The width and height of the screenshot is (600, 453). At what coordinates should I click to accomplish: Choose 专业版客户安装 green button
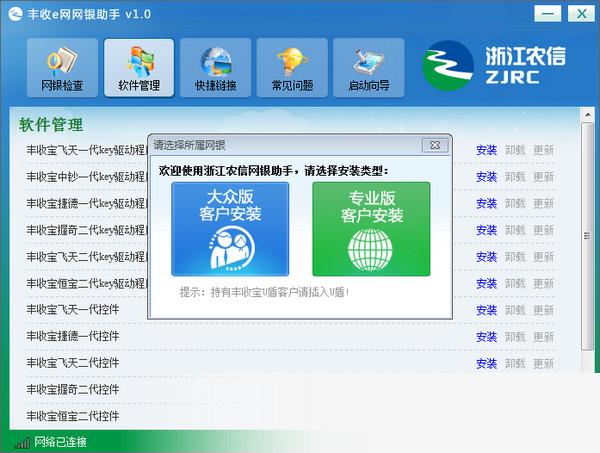coord(371,229)
